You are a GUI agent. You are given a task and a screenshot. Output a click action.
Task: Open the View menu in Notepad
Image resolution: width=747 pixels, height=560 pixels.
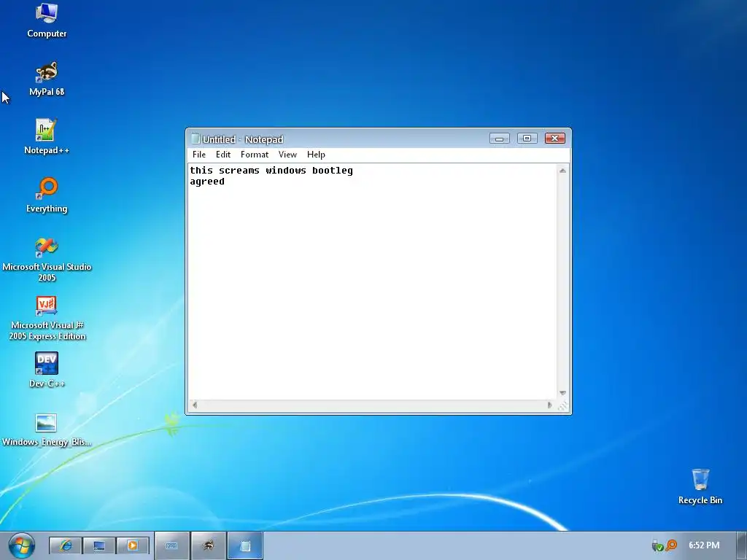click(287, 155)
